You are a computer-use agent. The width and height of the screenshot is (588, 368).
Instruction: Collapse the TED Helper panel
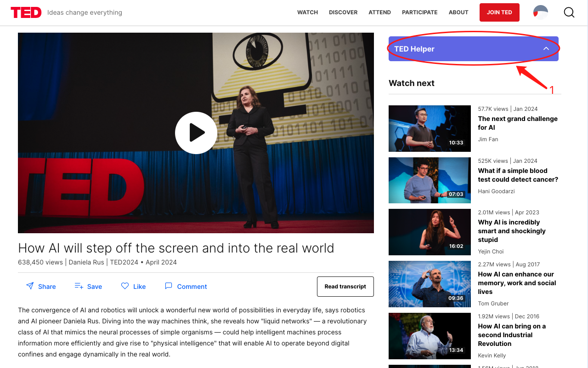coord(546,48)
